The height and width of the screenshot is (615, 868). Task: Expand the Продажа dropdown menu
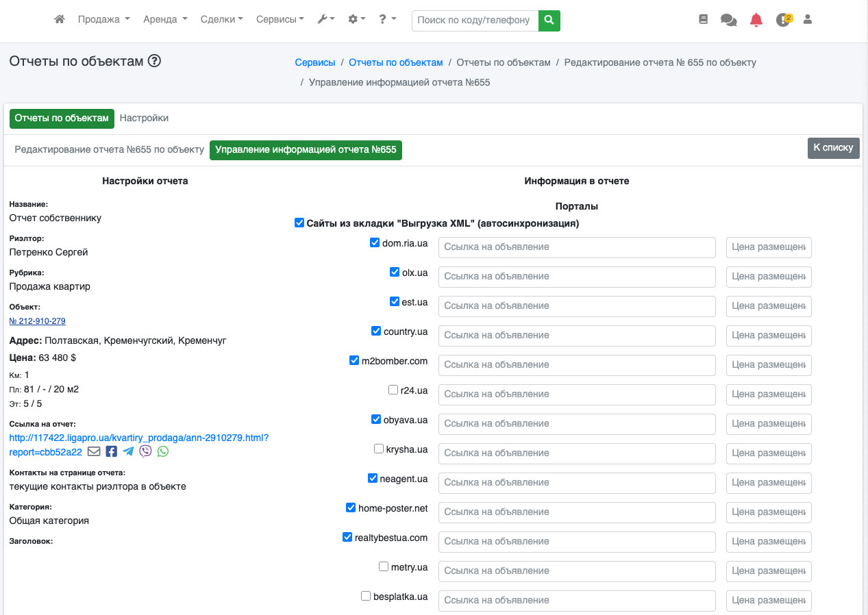tap(103, 20)
